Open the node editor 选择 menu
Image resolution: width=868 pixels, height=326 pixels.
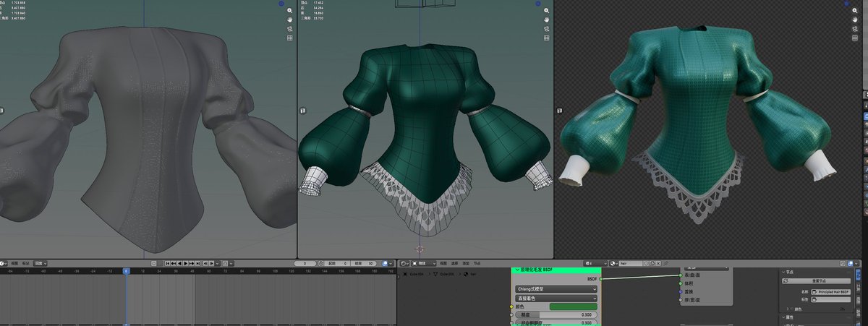point(455,263)
